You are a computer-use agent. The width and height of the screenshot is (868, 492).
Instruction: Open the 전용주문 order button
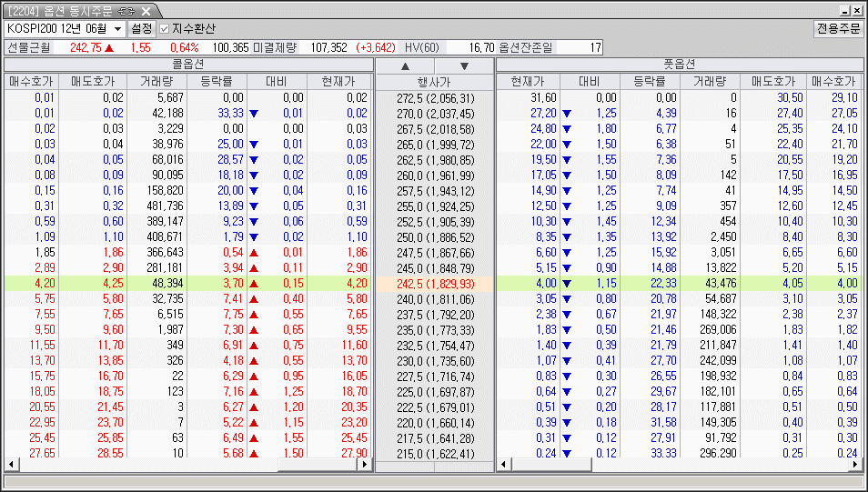click(x=838, y=29)
